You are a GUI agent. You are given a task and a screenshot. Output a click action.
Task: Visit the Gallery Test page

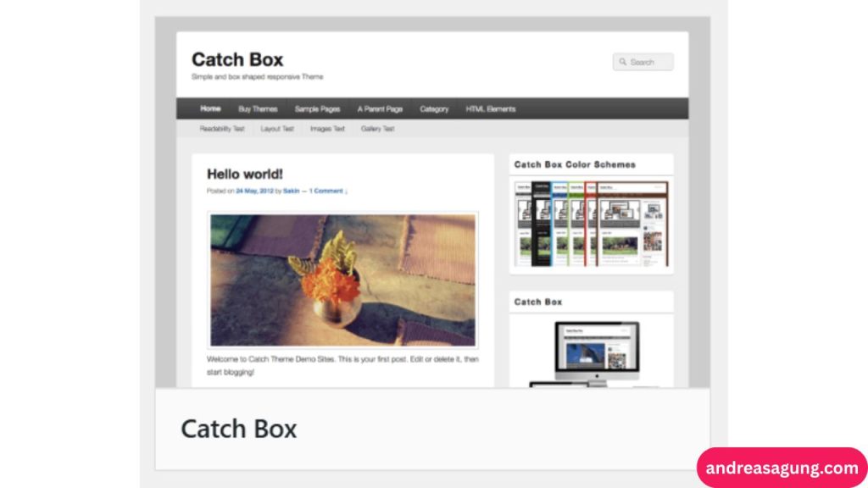pyautogui.click(x=376, y=128)
